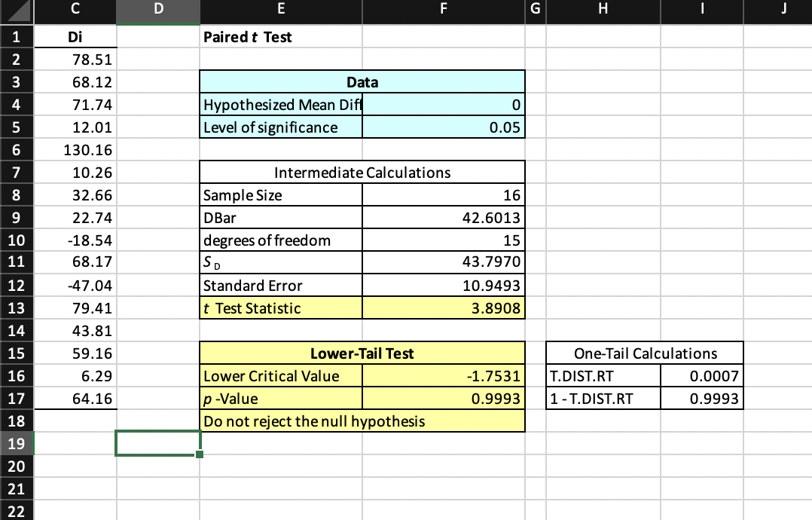The width and height of the screenshot is (812, 520).
Task: Click the cell with value 10.26
Action: [x=75, y=173]
